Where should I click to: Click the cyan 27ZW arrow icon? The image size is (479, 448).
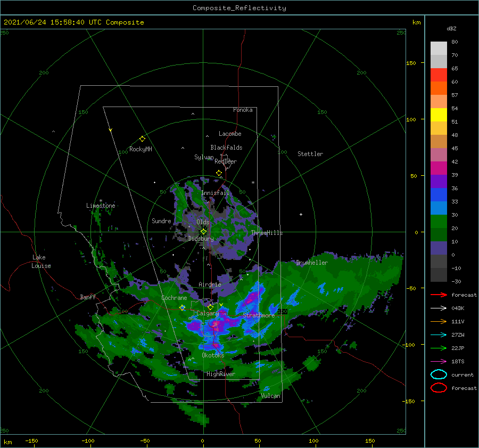(439, 335)
